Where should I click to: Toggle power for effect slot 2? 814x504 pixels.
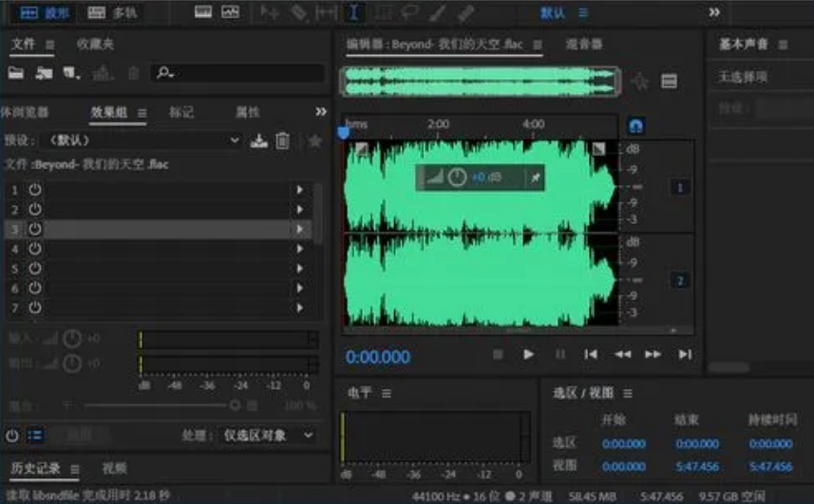(35, 210)
